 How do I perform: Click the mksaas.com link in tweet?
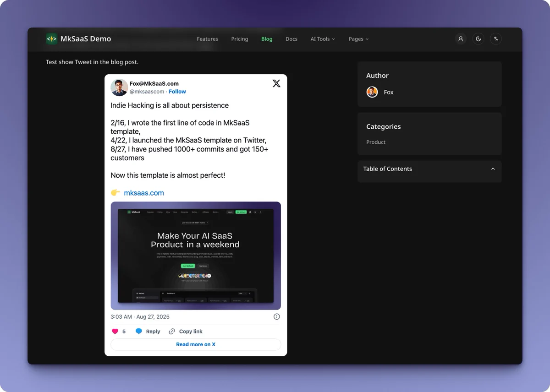(144, 193)
